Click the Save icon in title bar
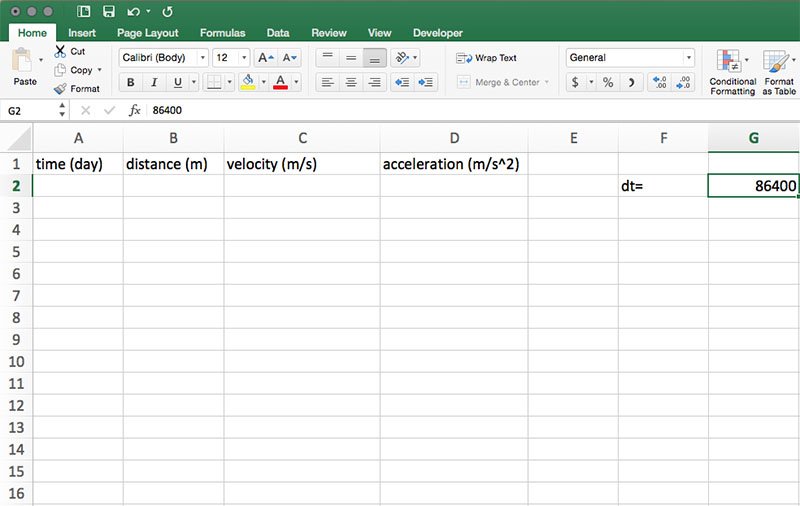 pyautogui.click(x=109, y=11)
